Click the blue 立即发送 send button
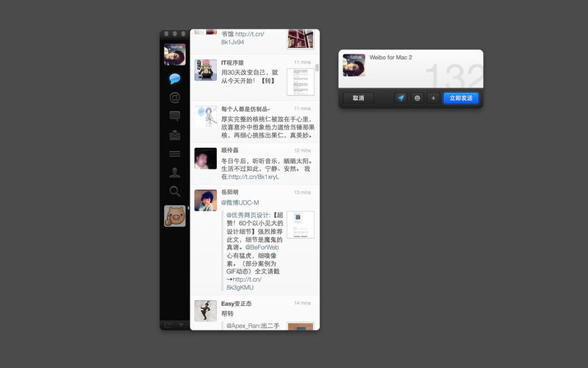 tap(461, 98)
